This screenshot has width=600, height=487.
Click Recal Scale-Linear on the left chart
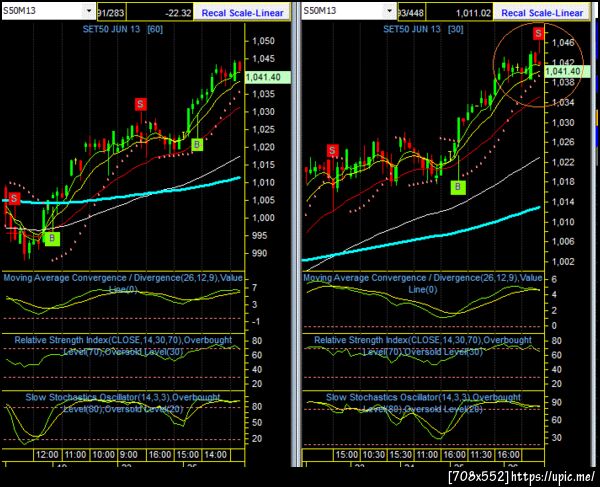tap(242, 13)
